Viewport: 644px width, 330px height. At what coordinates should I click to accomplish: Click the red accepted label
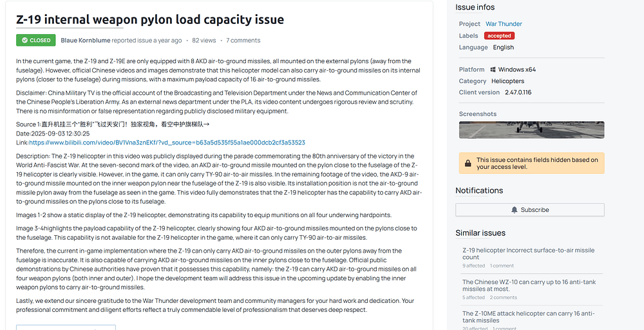(x=499, y=35)
